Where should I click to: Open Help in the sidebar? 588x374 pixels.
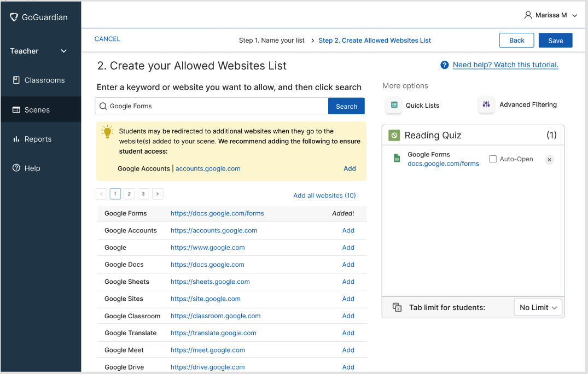point(40,168)
